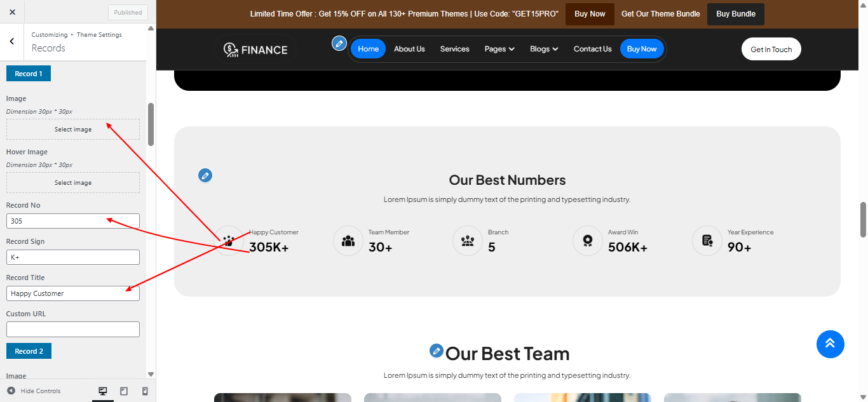Click the edit pencil icon beside navigation menu
This screenshot has height=402, width=868.
pyautogui.click(x=339, y=43)
